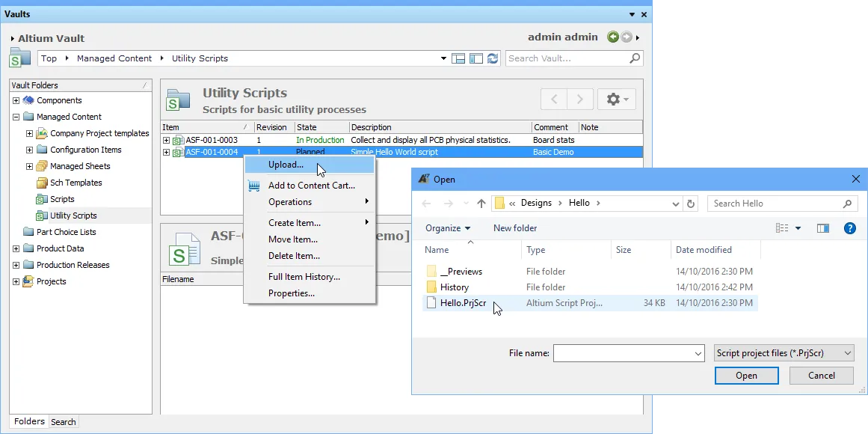Expand item ASF-001-0003 row

pos(166,140)
